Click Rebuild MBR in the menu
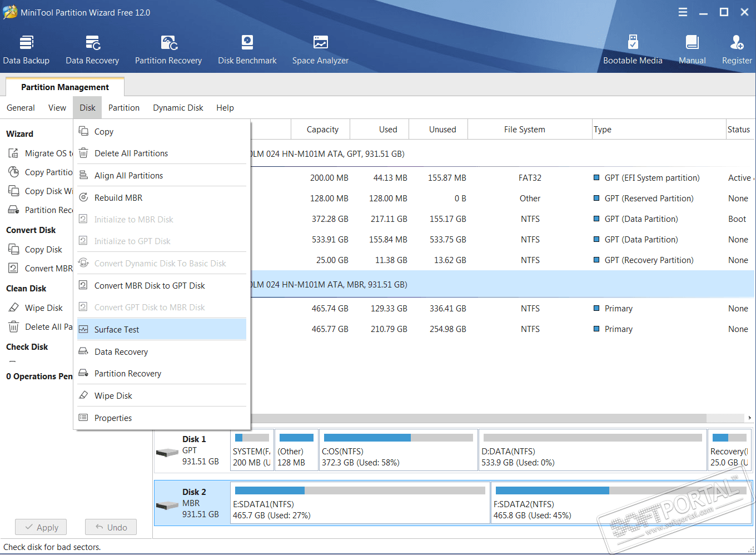The height and width of the screenshot is (555, 756). pyautogui.click(x=118, y=198)
